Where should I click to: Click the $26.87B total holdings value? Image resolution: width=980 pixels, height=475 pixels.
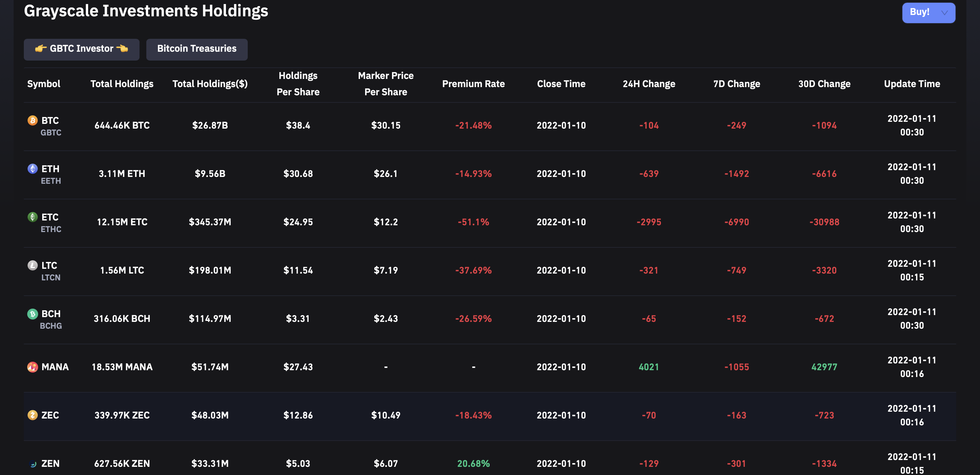coord(210,126)
